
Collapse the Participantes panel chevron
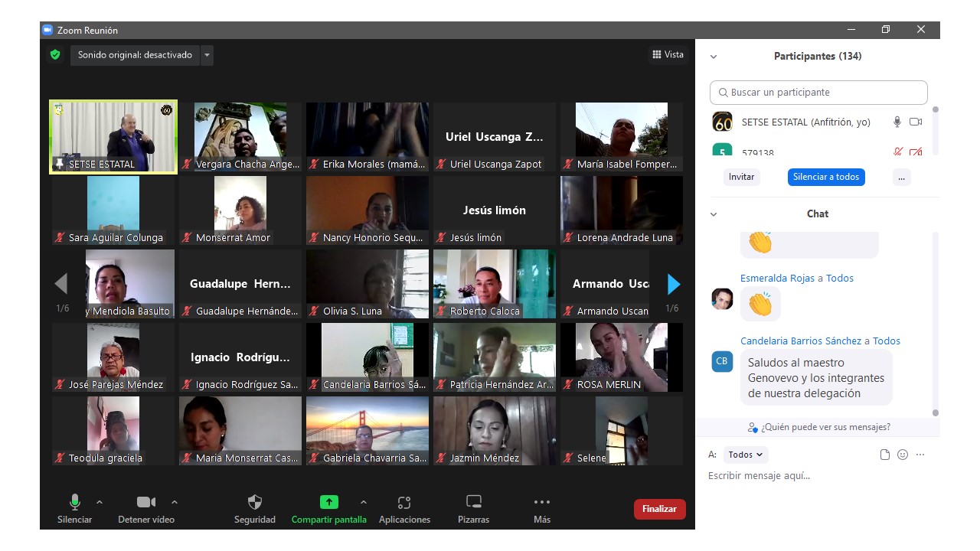(714, 57)
